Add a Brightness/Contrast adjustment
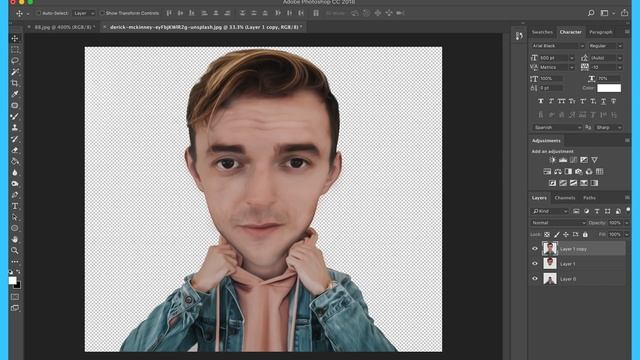Image resolution: width=640 pixels, height=360 pixels. (x=553, y=160)
